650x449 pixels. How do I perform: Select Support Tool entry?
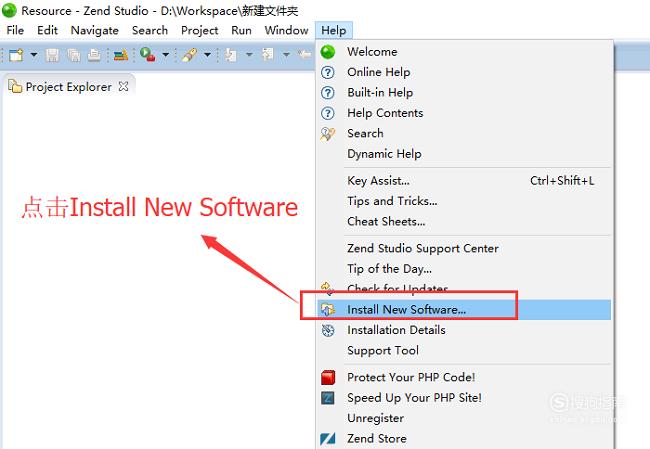click(x=463, y=350)
